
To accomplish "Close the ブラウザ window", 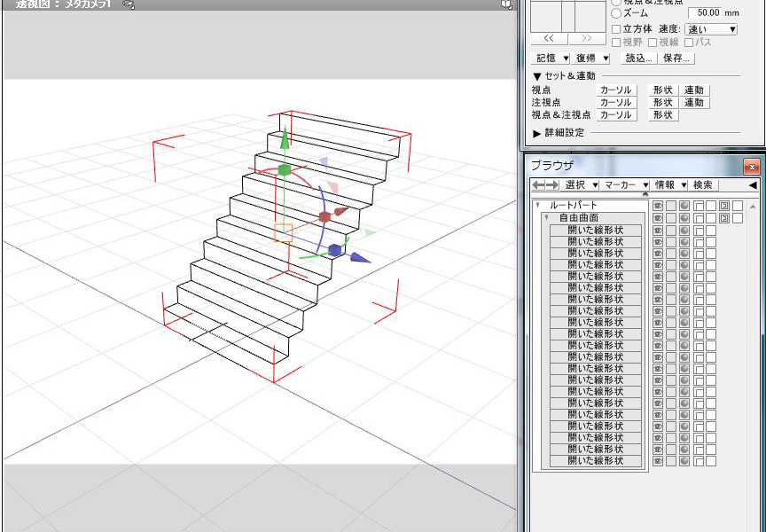I will pos(751,167).
